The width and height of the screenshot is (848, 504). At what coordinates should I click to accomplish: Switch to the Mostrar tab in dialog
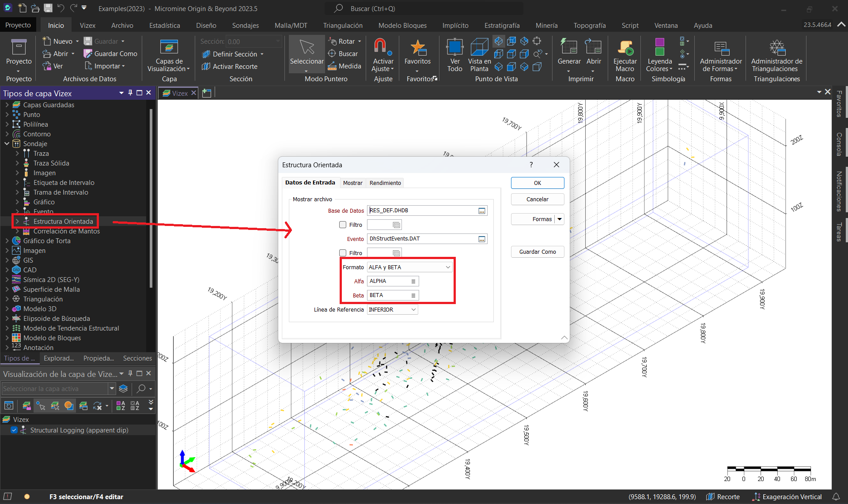click(352, 183)
